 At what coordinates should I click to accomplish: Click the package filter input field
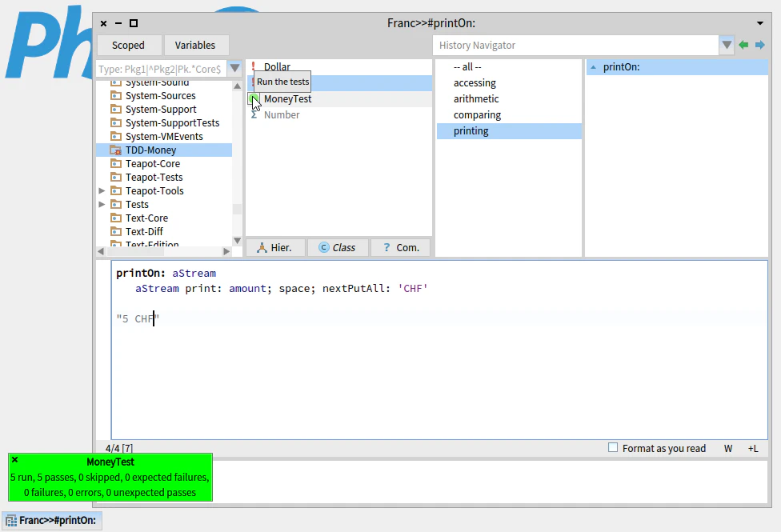(161, 69)
